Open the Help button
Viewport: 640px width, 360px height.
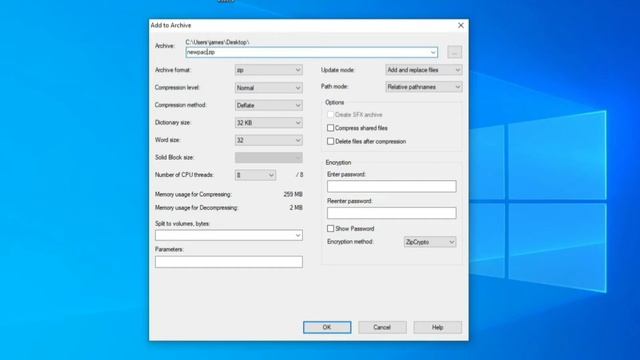point(438,327)
